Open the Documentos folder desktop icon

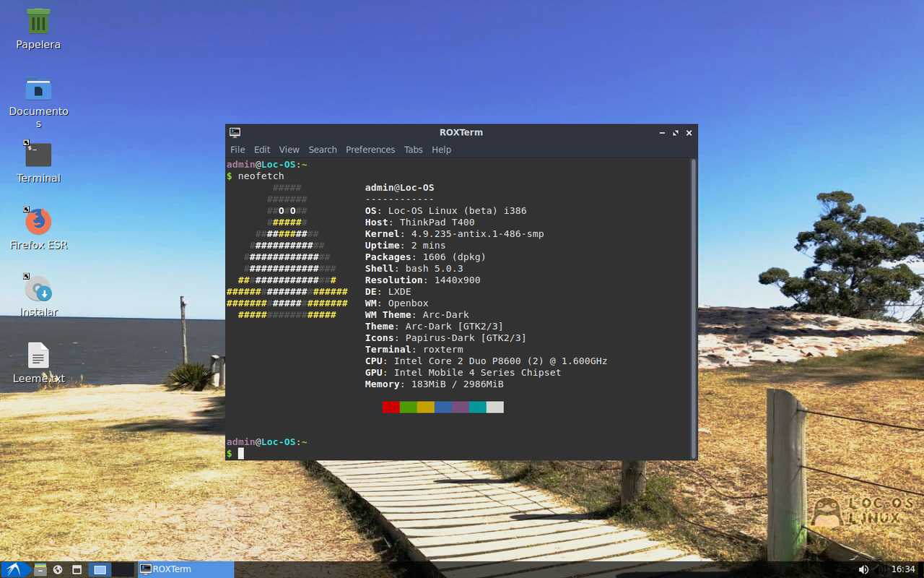tap(38, 89)
